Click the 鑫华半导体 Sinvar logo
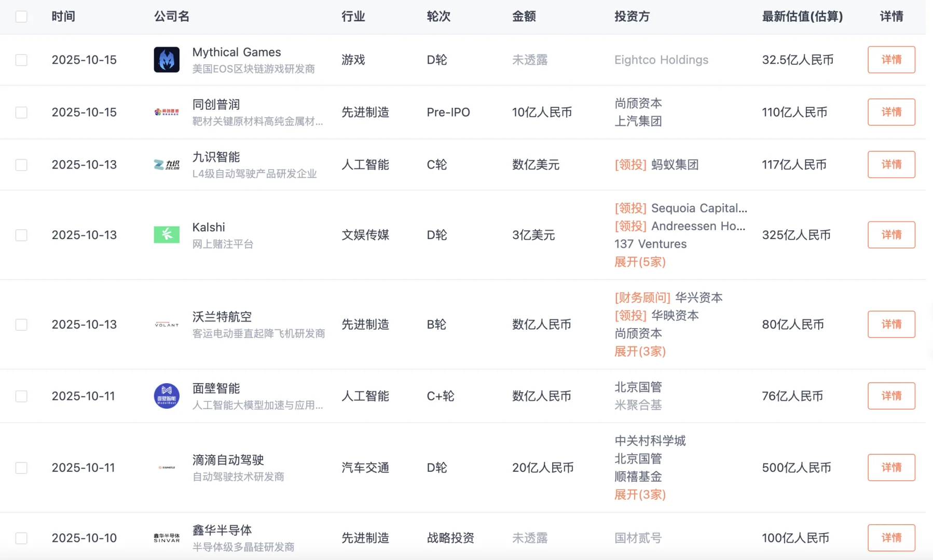Image resolution: width=933 pixels, height=560 pixels. (x=167, y=538)
